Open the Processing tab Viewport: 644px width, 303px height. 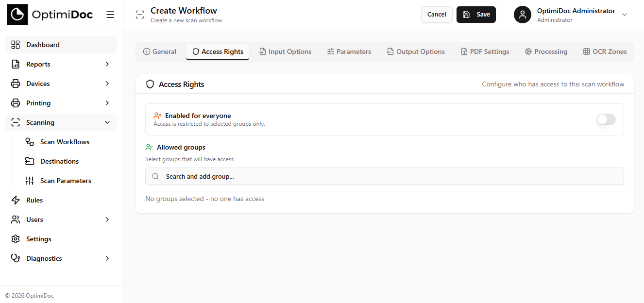click(546, 52)
